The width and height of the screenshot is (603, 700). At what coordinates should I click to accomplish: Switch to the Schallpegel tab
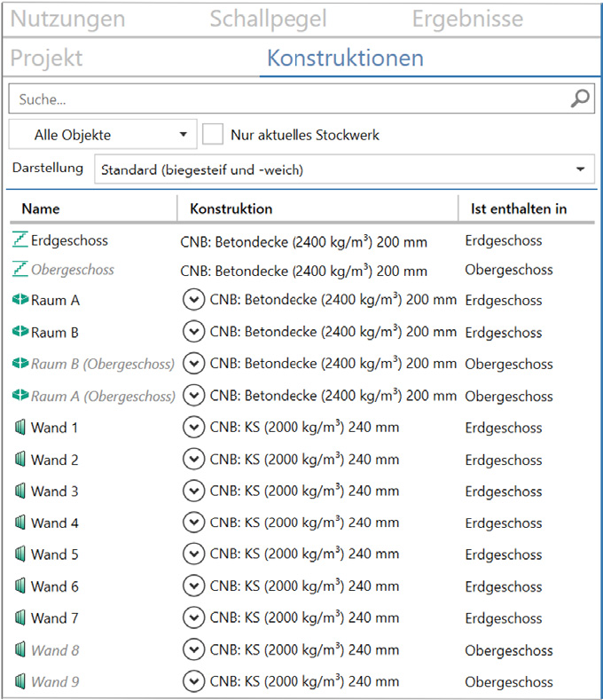click(269, 19)
